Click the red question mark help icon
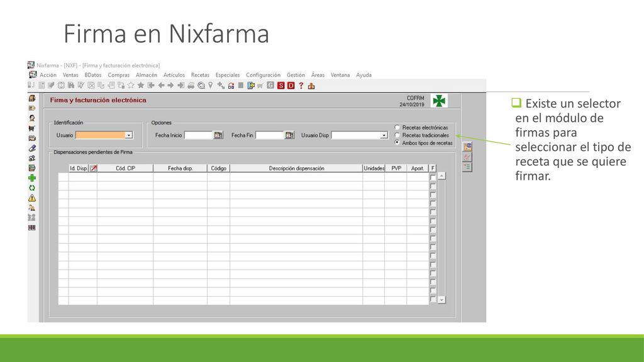The image size is (644, 362). [x=301, y=85]
